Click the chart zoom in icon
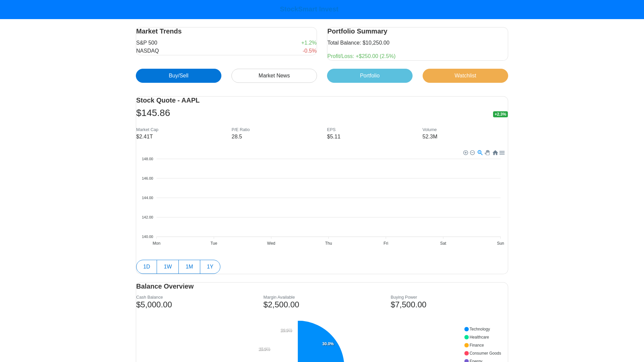The image size is (644, 362). pyautogui.click(x=466, y=153)
